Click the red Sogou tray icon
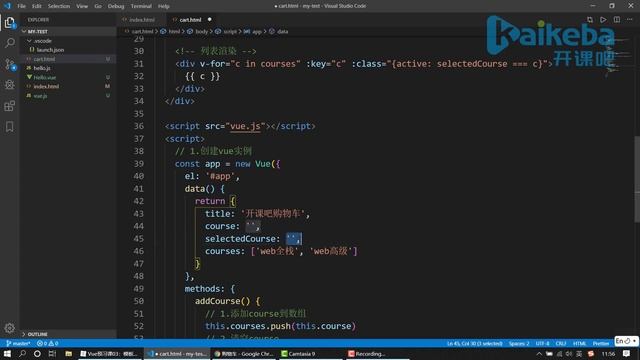Image resolution: width=640 pixels, height=360 pixels. tap(591, 354)
